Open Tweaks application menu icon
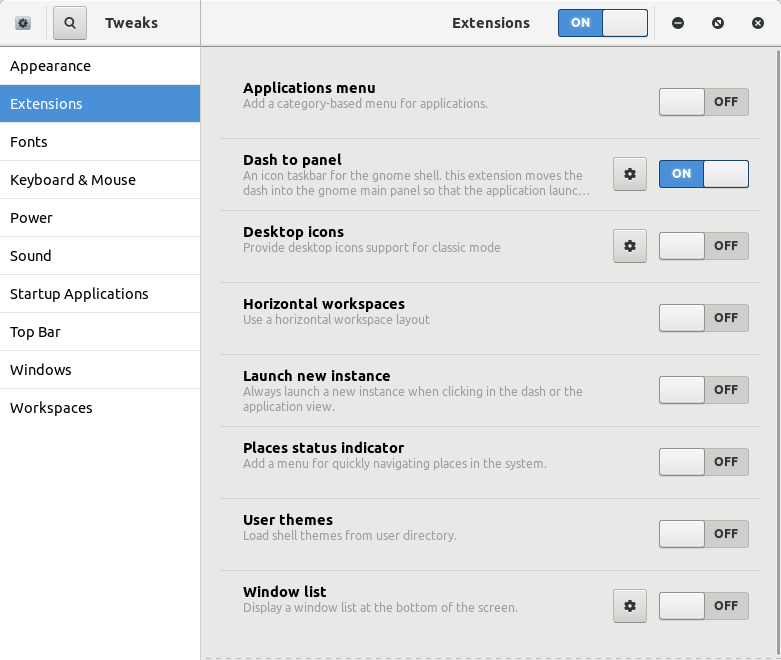Screen dimensions: 781x660 click(x=23, y=23)
